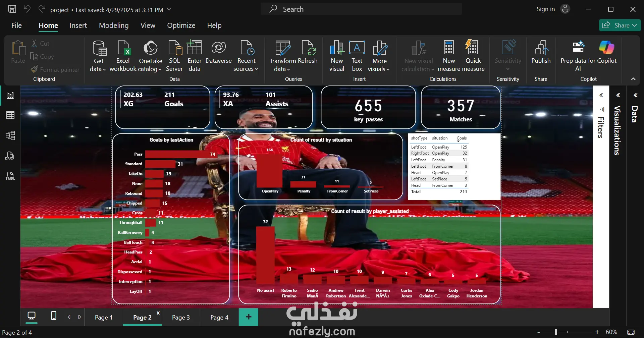Select the OpenPlay bar in situation chart
The height and width of the screenshot is (338, 644).
pyautogui.click(x=270, y=170)
